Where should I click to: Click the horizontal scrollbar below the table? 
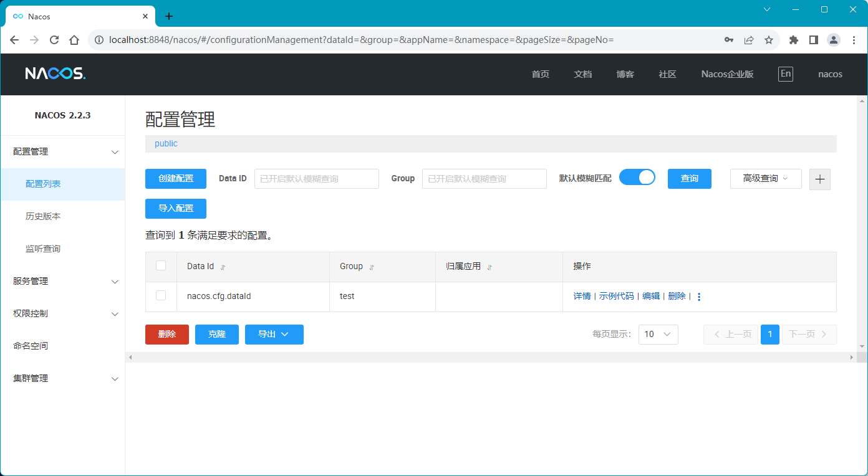tap(491, 357)
